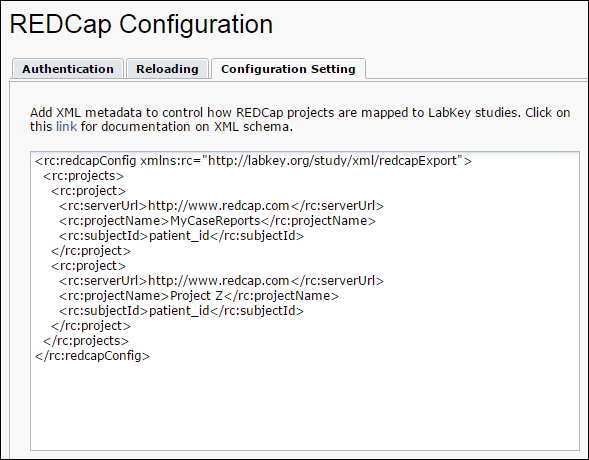Image resolution: width=589 pixels, height=460 pixels.
Task: Place cursor on the redcapConfig xmlns opening line
Action: coord(253,161)
